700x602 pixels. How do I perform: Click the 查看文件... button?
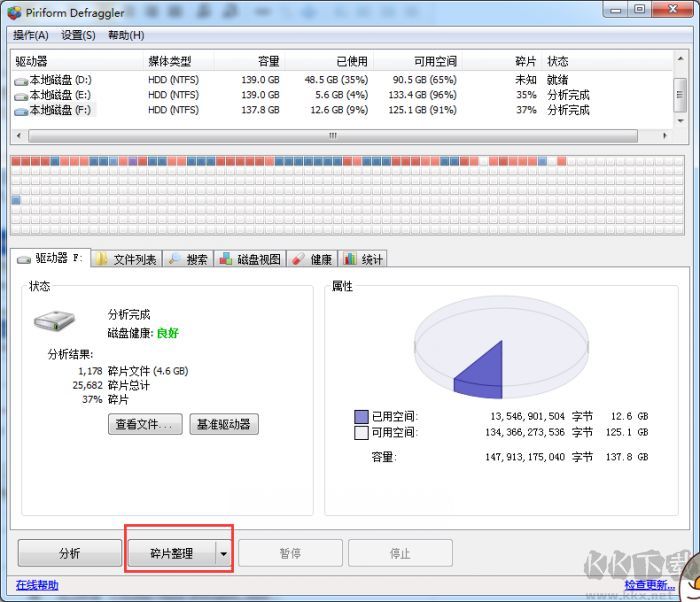point(145,424)
